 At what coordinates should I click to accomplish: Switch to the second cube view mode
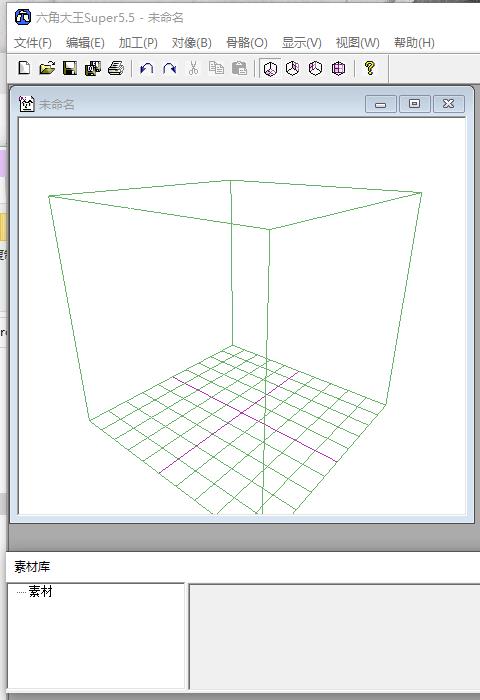coord(292,68)
